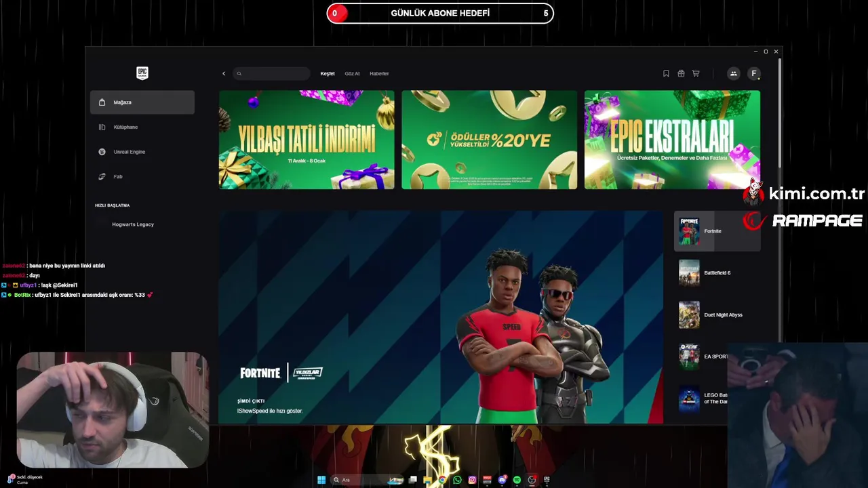The height and width of the screenshot is (488, 868).
Task: Select the LEGO Batman item in featured list
Action: pos(701,399)
